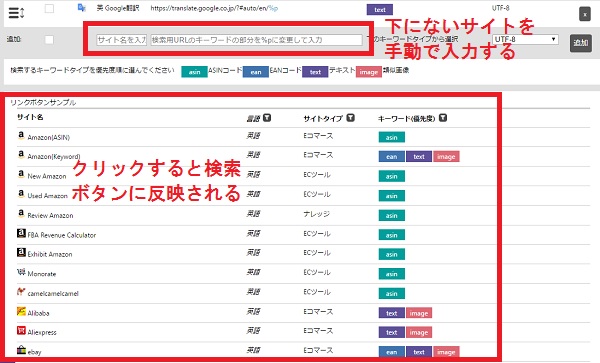600x363 pixels.
Task: Open the UTF-8 encoding dropdown
Action: click(525, 39)
